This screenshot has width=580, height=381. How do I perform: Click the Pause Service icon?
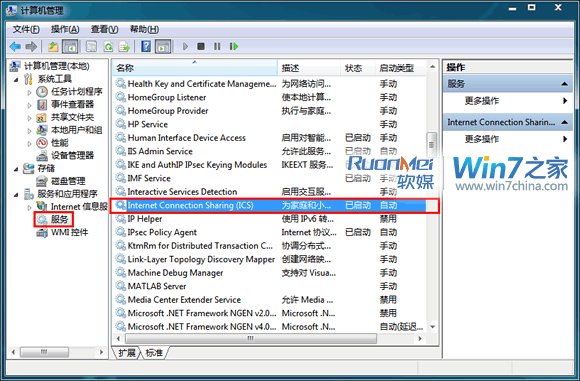click(217, 47)
